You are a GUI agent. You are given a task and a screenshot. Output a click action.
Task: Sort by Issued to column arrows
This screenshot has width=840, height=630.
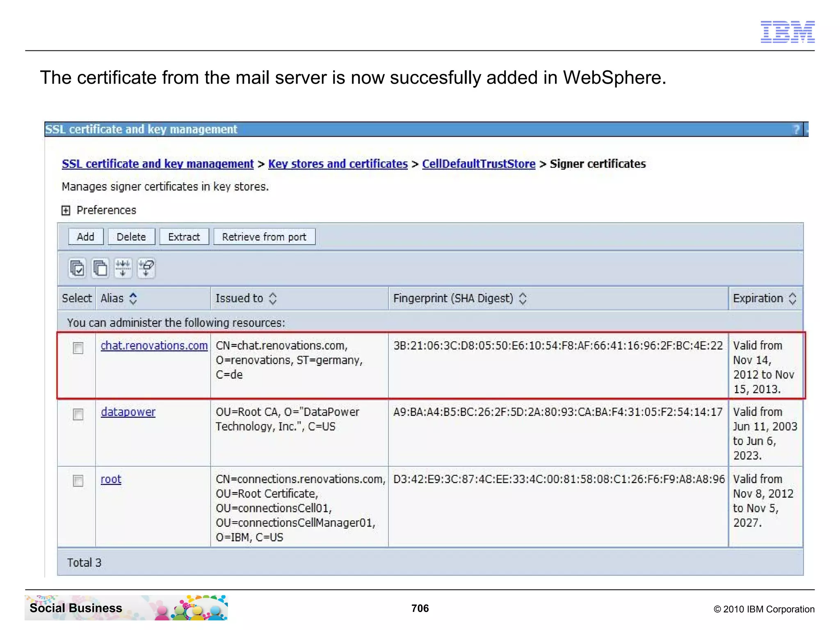pos(273,298)
